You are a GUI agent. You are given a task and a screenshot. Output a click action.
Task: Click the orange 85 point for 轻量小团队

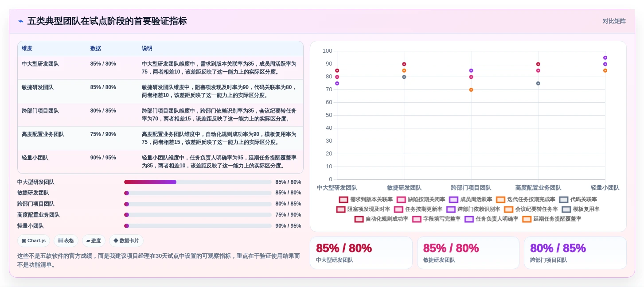[605, 70]
